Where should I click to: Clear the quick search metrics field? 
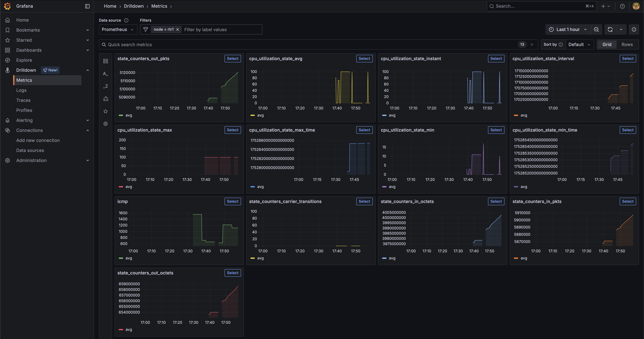click(532, 44)
